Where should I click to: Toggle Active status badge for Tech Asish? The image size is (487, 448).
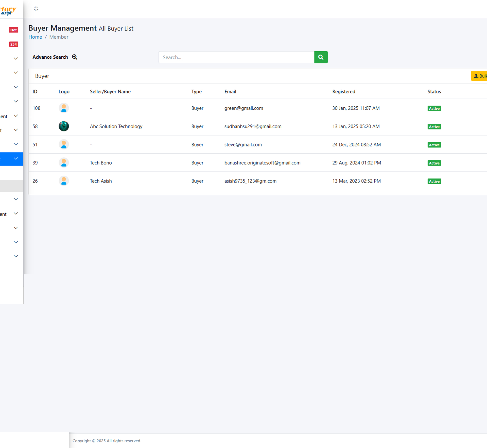(x=434, y=181)
